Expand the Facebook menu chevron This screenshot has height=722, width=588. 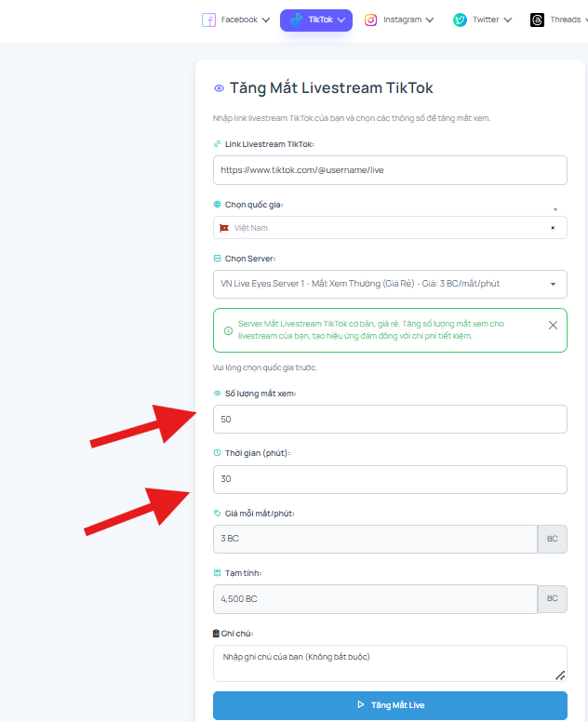click(266, 20)
